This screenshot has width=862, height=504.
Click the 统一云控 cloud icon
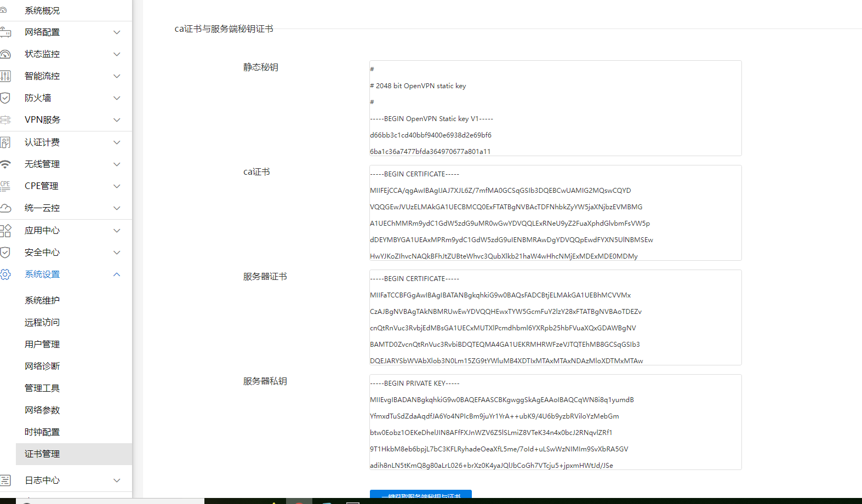[x=5, y=208]
